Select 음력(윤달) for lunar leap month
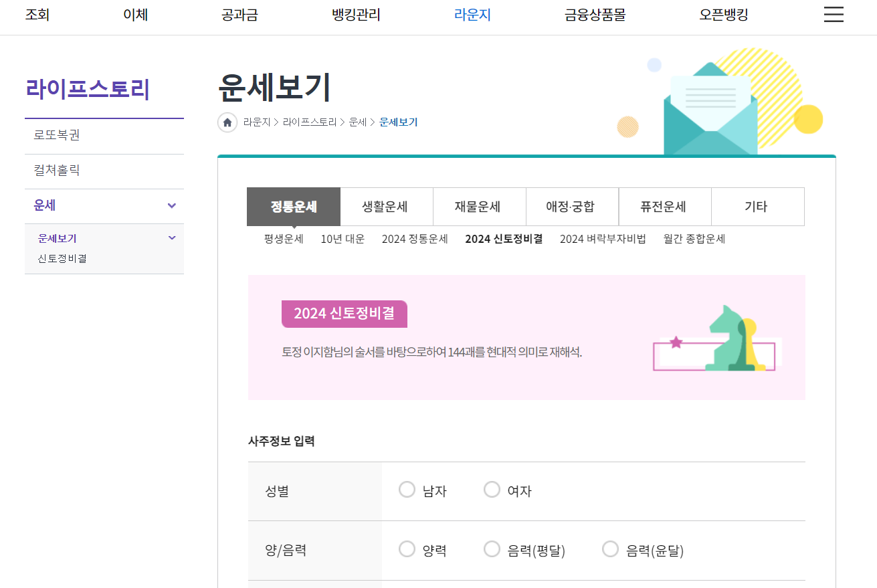 [x=610, y=549]
